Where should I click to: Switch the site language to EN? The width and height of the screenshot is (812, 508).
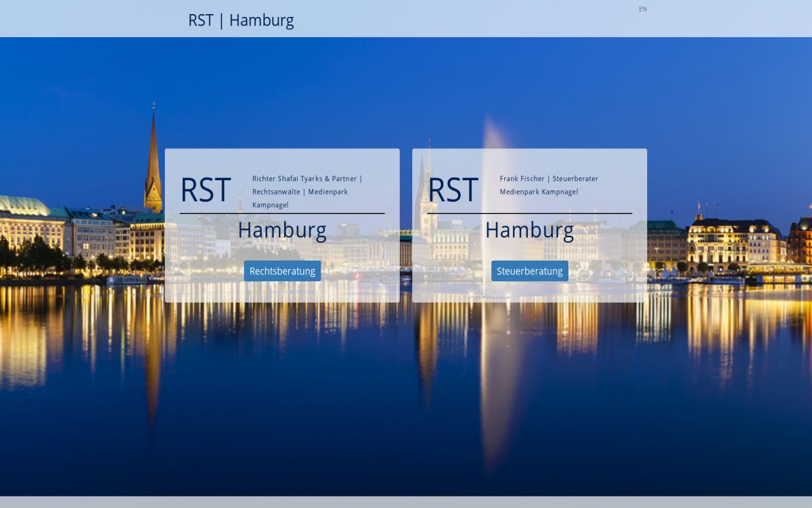[642, 9]
